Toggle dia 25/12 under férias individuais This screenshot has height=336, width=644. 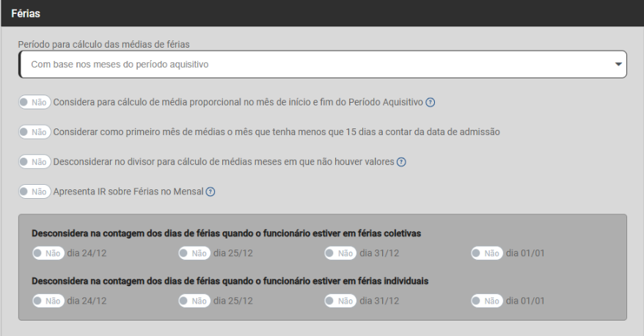194,301
